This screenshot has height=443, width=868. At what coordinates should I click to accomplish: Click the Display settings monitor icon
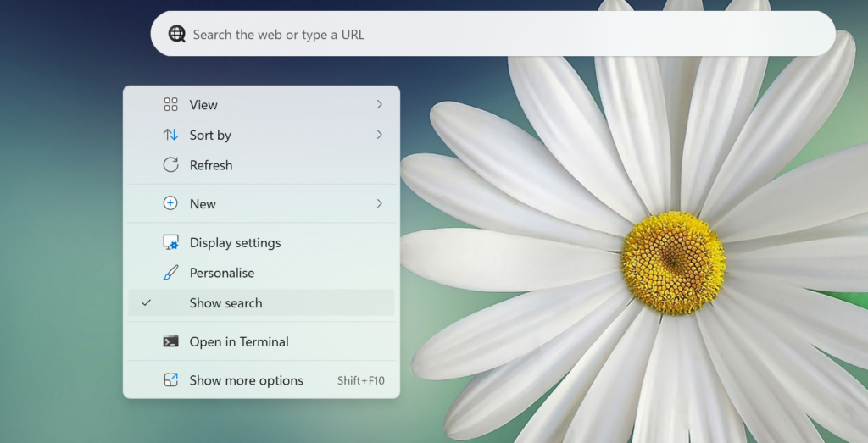tap(170, 242)
